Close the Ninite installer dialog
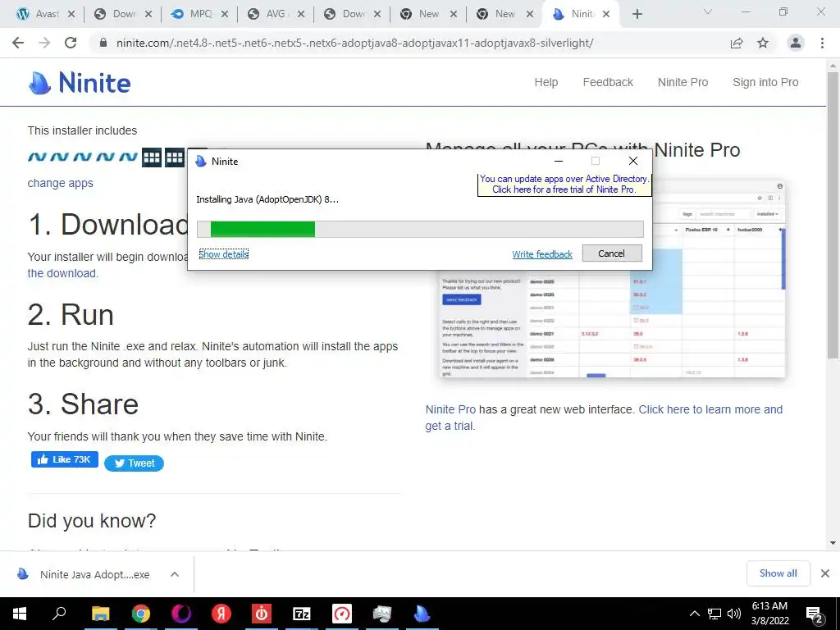840x630 pixels. coord(632,161)
